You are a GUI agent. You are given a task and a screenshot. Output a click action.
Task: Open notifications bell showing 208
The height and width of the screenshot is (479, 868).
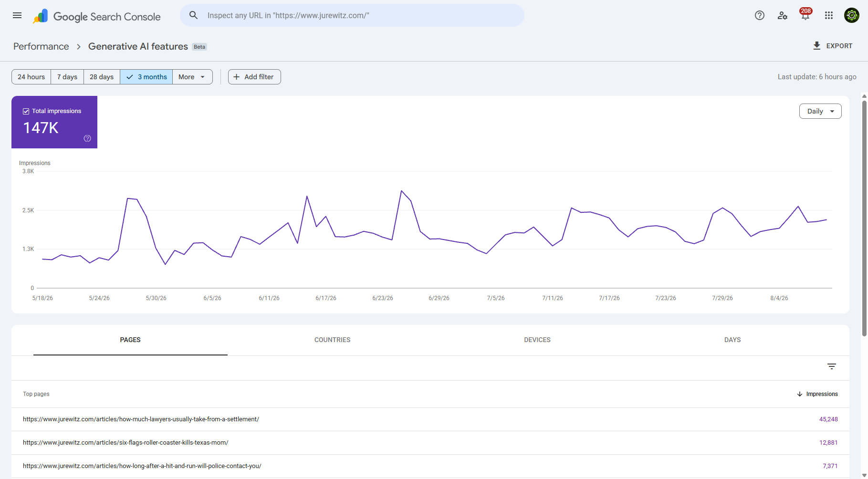(x=805, y=14)
